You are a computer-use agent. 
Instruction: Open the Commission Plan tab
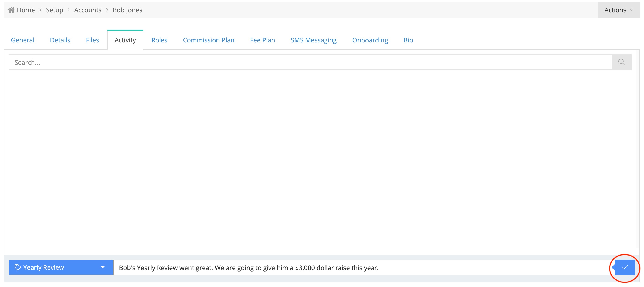[209, 40]
